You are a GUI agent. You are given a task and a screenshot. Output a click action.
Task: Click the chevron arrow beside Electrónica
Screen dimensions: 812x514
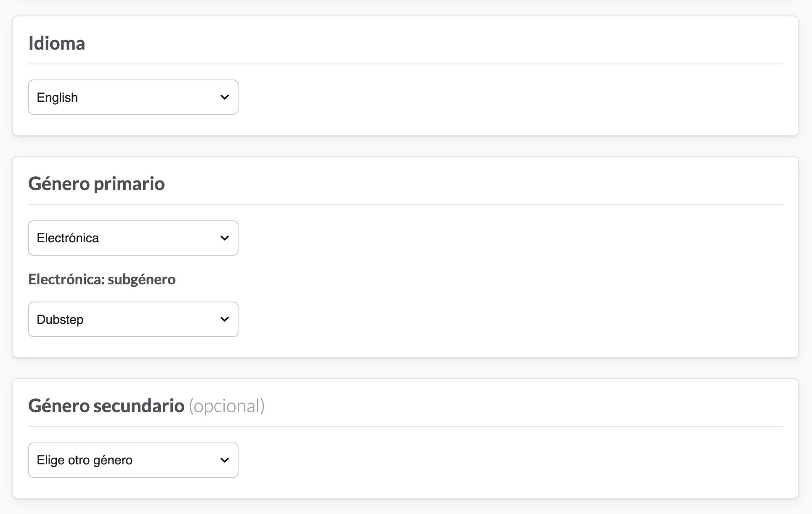225,238
